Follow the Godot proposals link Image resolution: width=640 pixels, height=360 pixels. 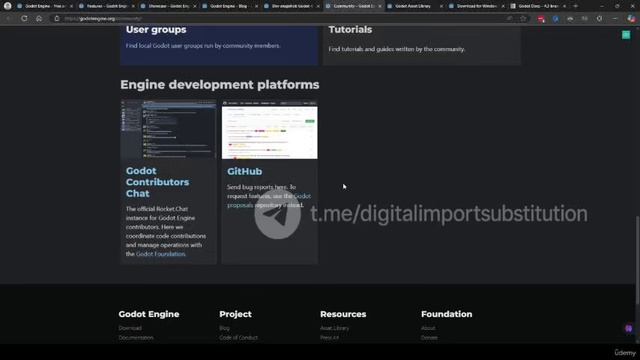(269, 200)
